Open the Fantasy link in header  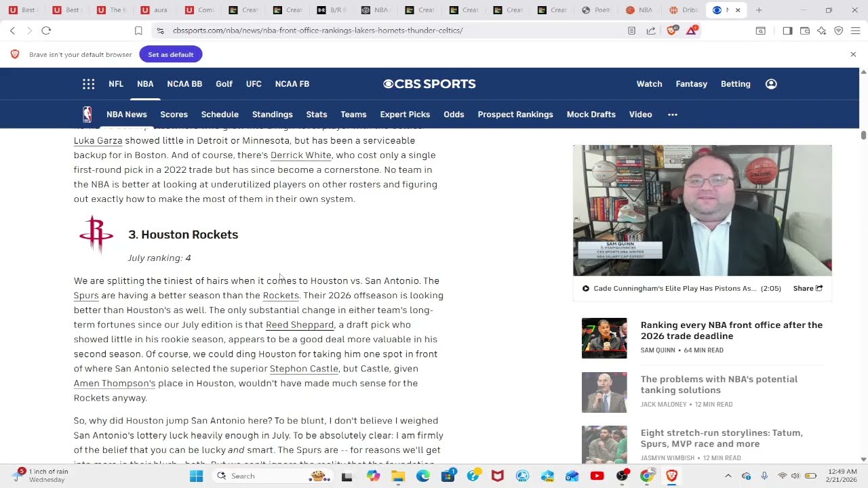point(691,84)
